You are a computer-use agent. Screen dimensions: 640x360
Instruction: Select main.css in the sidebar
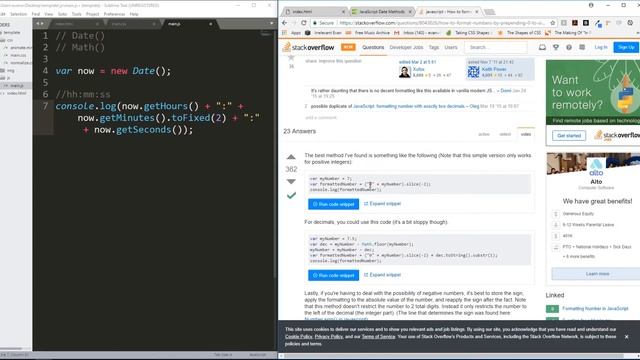(18, 55)
